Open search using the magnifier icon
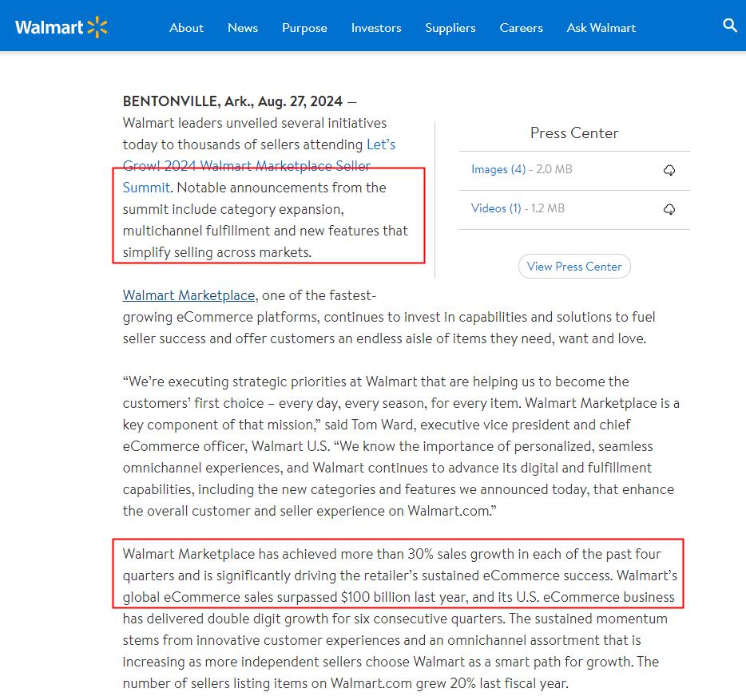 tap(729, 26)
